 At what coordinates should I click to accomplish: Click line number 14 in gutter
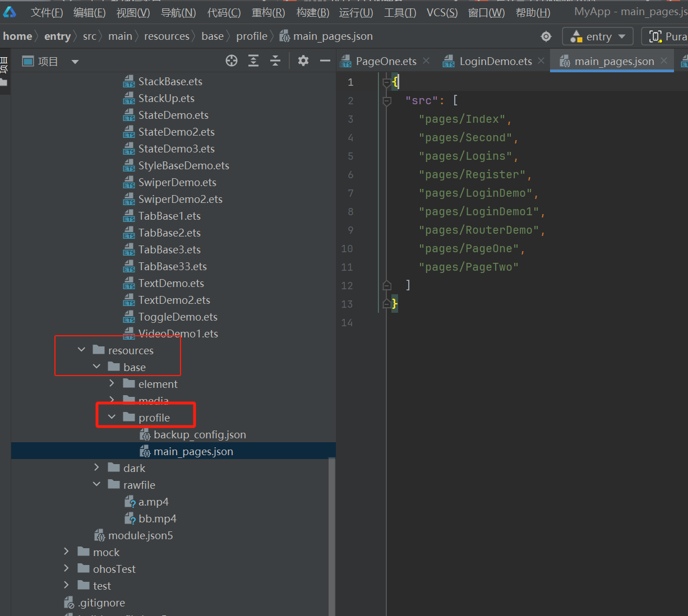347,323
